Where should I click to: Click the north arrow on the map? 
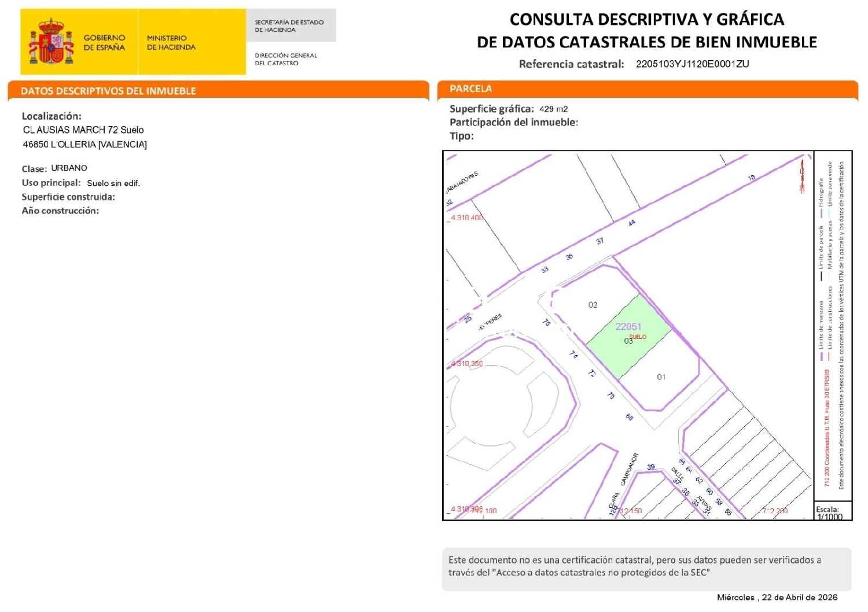pyautogui.click(x=802, y=176)
